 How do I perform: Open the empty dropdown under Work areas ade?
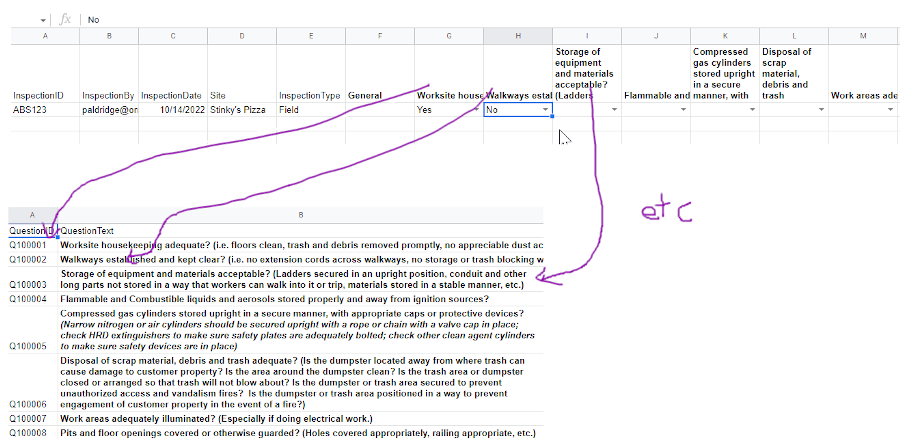[890, 109]
